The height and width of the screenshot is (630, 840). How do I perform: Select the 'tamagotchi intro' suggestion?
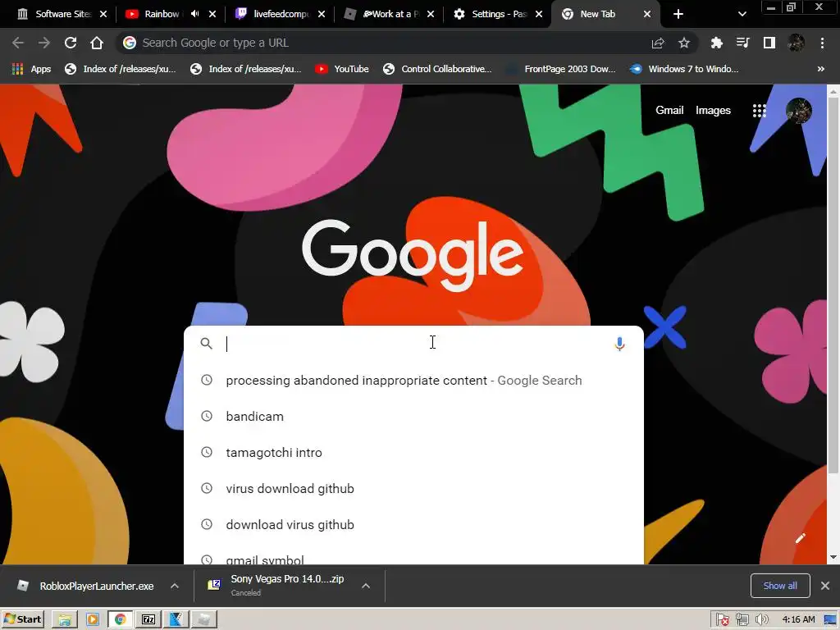(x=413, y=453)
